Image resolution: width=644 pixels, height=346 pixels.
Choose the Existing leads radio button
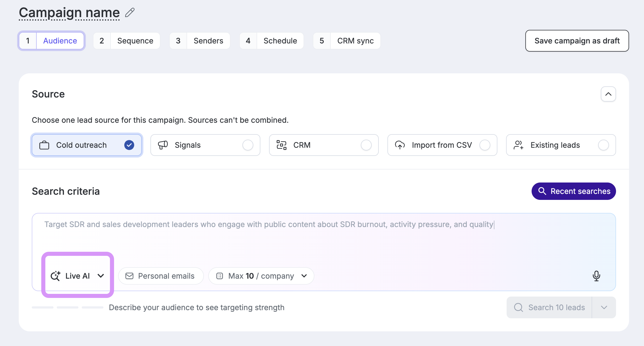tap(604, 145)
